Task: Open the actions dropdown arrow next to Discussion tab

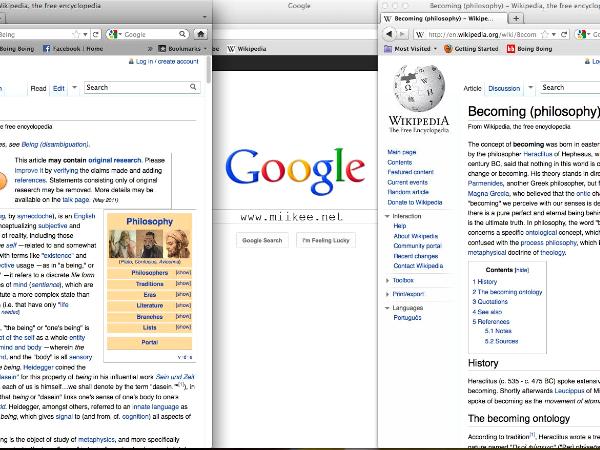Action: point(530,88)
